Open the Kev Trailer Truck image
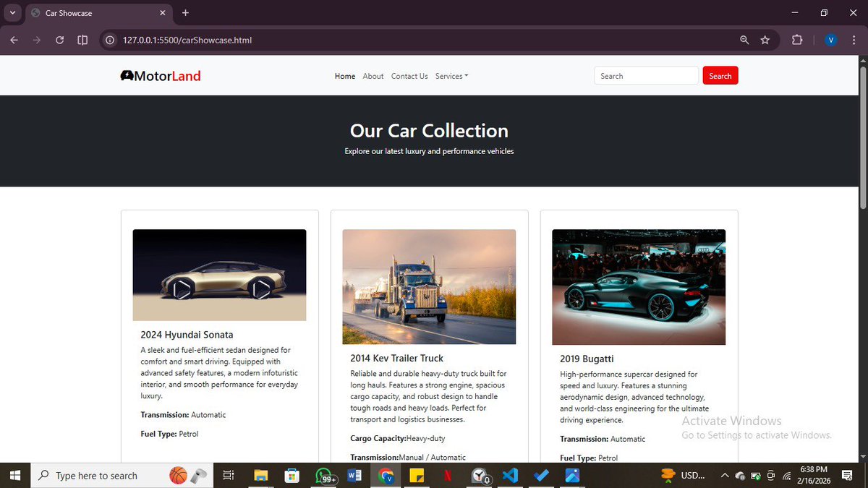 click(x=429, y=287)
